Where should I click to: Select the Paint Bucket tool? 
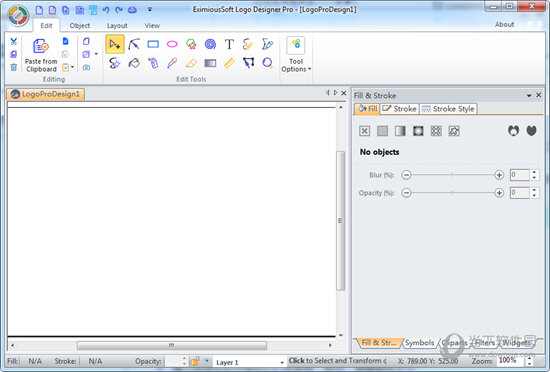pos(134,63)
